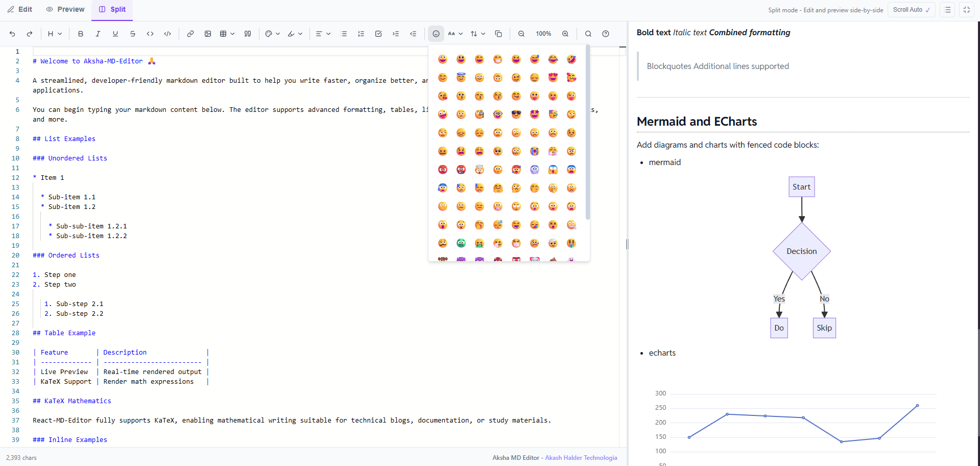Click the '2,393 chars' status counter

(21, 458)
